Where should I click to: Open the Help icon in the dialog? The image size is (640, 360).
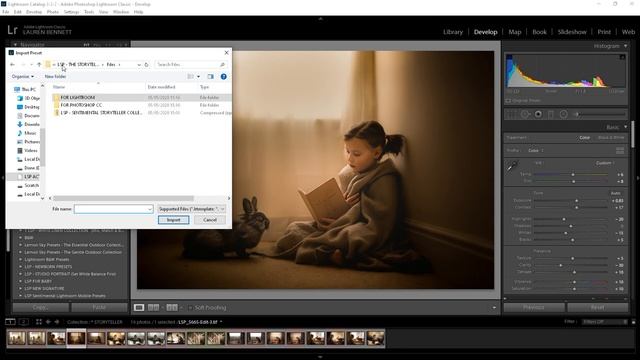224,76
